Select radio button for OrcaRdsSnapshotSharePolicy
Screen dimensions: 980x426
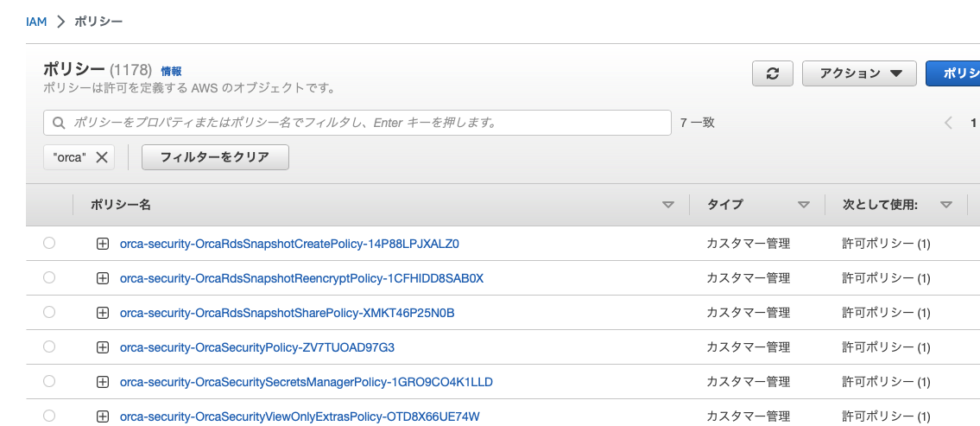[x=49, y=312]
